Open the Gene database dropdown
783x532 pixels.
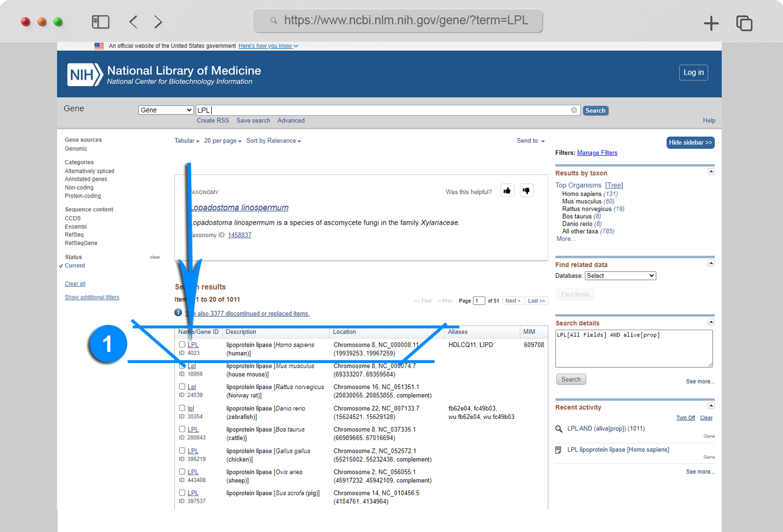(x=166, y=110)
